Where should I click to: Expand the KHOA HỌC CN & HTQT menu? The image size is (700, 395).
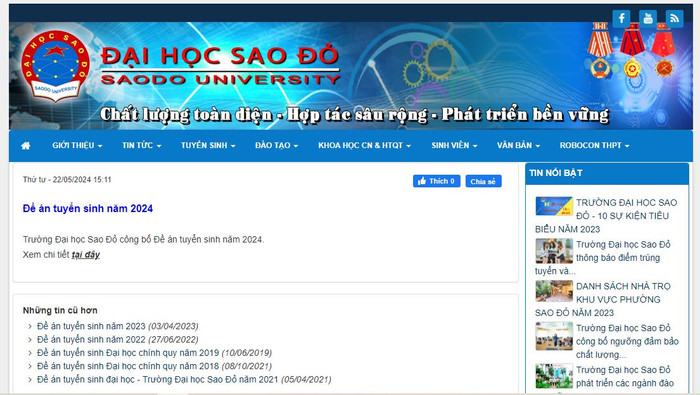(364, 146)
